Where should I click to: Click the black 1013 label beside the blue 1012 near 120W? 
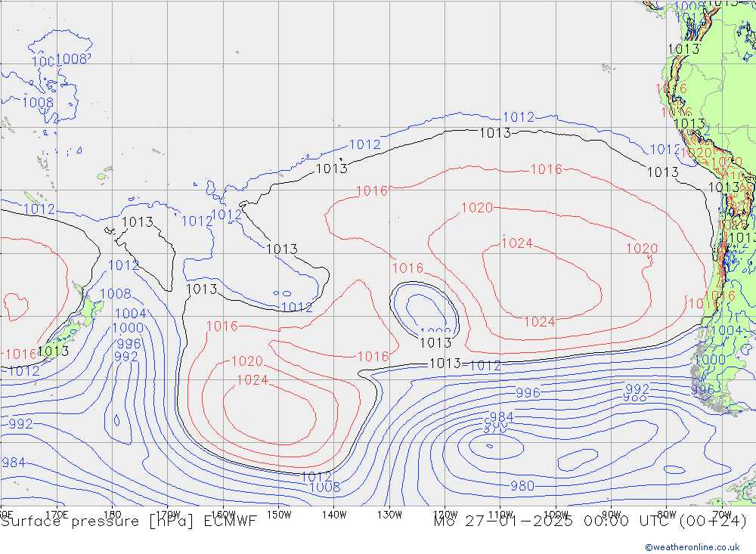click(445, 363)
